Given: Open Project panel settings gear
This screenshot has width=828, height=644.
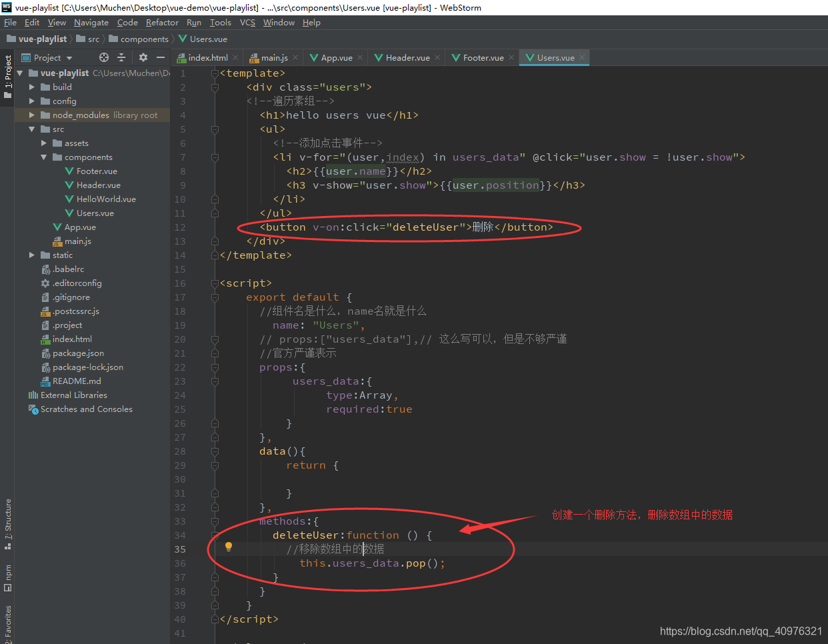Looking at the screenshot, I should (143, 57).
